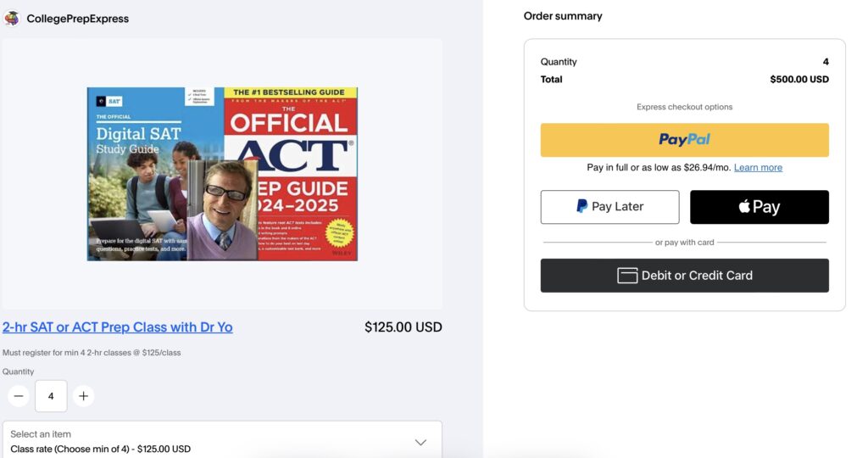The width and height of the screenshot is (868, 458).
Task: Open the SAT and ACT guide product image
Action: (222, 173)
